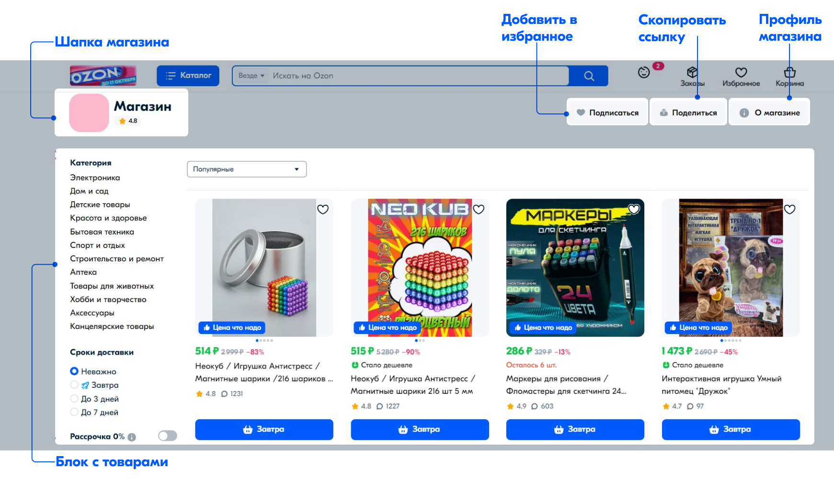
Task: Favorite the 515 ₽ NEO KUB product heart
Action: click(x=479, y=209)
